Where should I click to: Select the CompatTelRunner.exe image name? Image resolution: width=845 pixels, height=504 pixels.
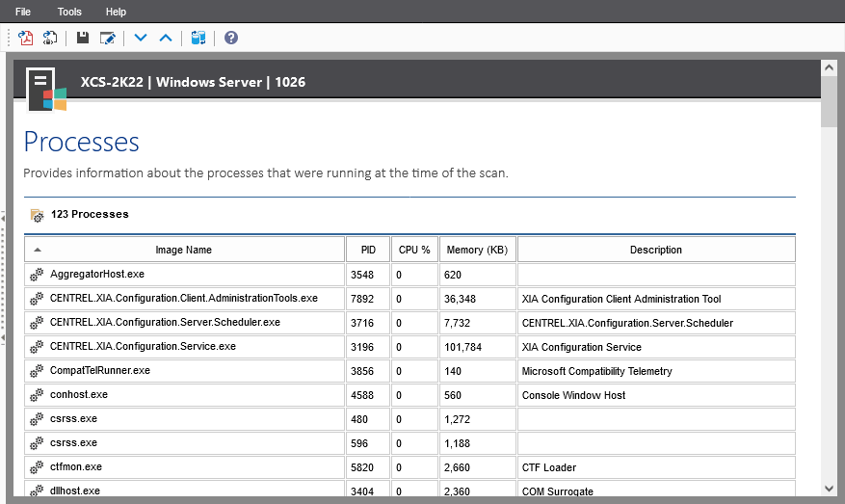(99, 370)
